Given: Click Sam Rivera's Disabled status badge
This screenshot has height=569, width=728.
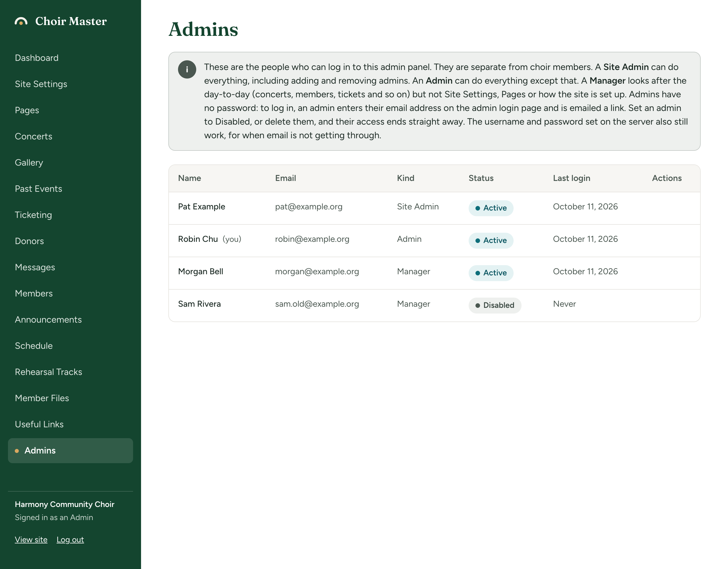Looking at the screenshot, I should (x=495, y=305).
